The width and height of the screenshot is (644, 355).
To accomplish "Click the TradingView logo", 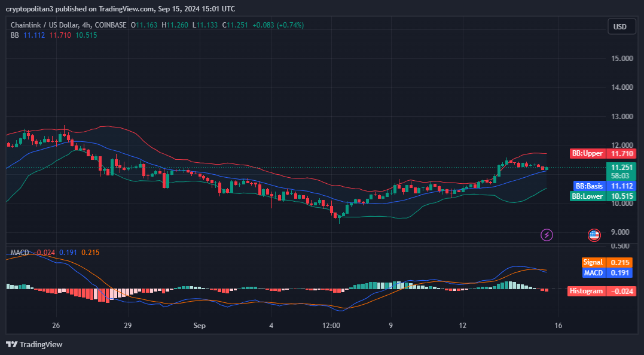I will 34,344.
